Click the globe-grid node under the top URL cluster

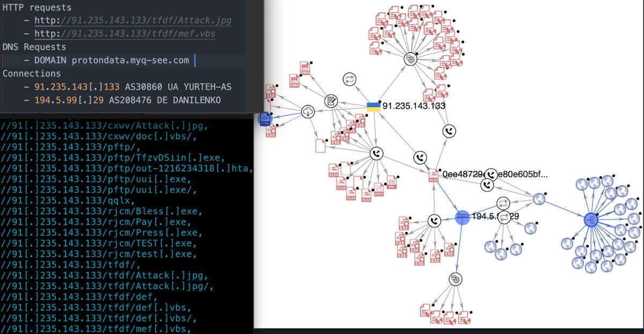[411, 59]
